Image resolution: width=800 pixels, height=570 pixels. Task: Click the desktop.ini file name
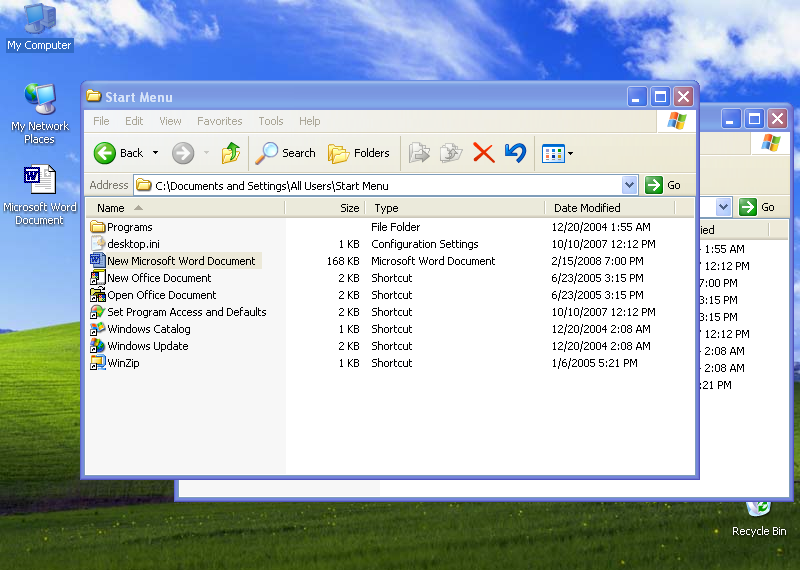tap(133, 244)
